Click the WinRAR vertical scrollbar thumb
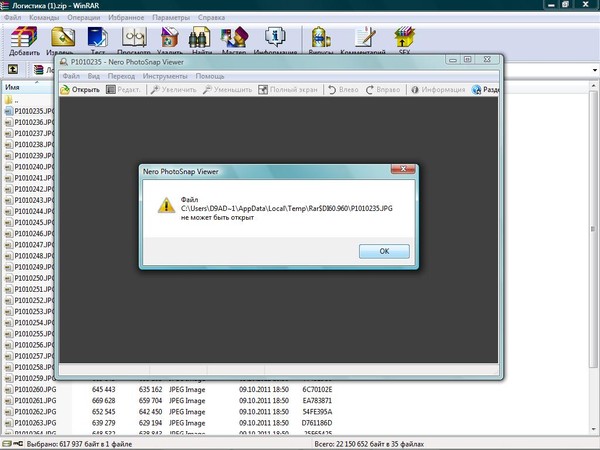The height and width of the screenshot is (450, 600). click(x=593, y=229)
